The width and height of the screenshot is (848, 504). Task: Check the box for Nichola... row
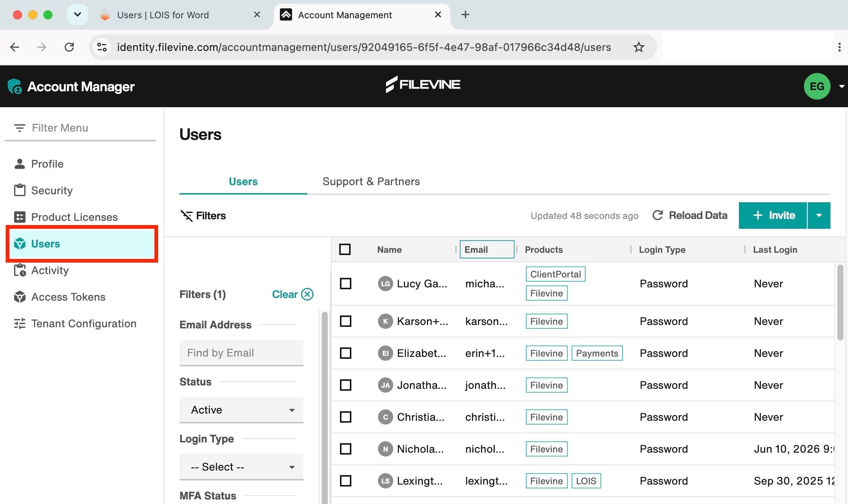click(345, 449)
